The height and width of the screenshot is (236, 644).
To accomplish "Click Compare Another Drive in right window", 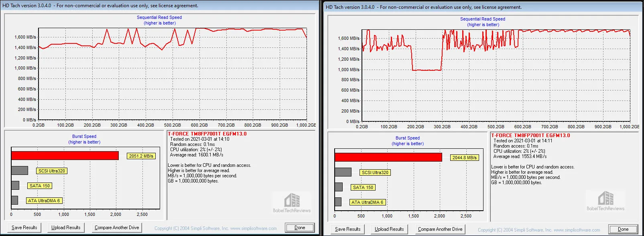I will [x=440, y=229].
